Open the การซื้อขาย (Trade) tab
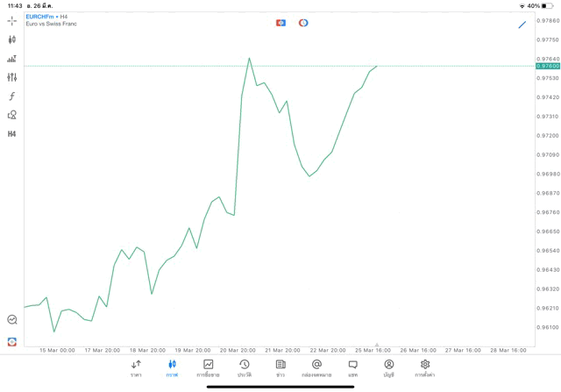This screenshot has width=561, height=392. pos(208,368)
